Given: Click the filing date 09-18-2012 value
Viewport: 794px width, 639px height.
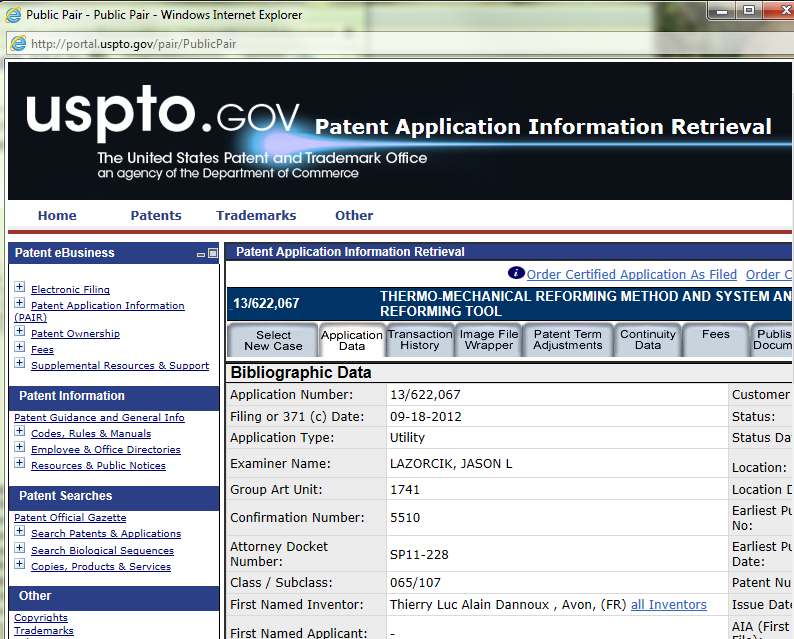Looking at the screenshot, I should [x=426, y=417].
